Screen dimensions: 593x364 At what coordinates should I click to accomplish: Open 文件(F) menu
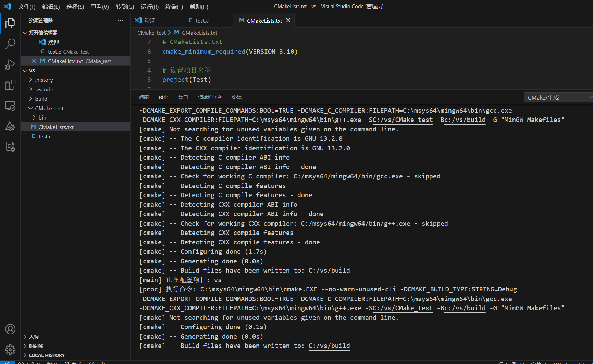[x=27, y=7]
